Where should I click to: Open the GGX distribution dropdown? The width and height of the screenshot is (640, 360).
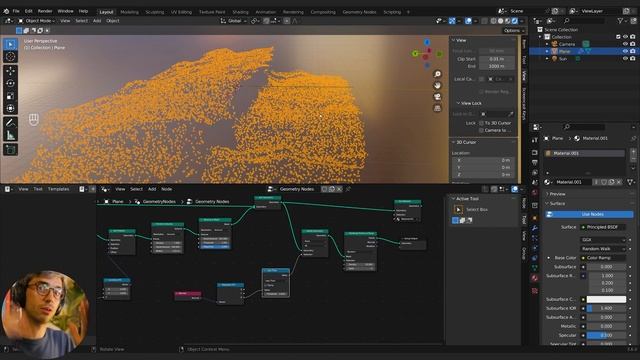click(603, 240)
